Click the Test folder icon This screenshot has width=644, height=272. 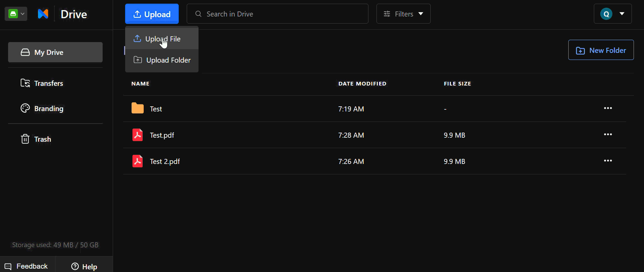pyautogui.click(x=137, y=108)
